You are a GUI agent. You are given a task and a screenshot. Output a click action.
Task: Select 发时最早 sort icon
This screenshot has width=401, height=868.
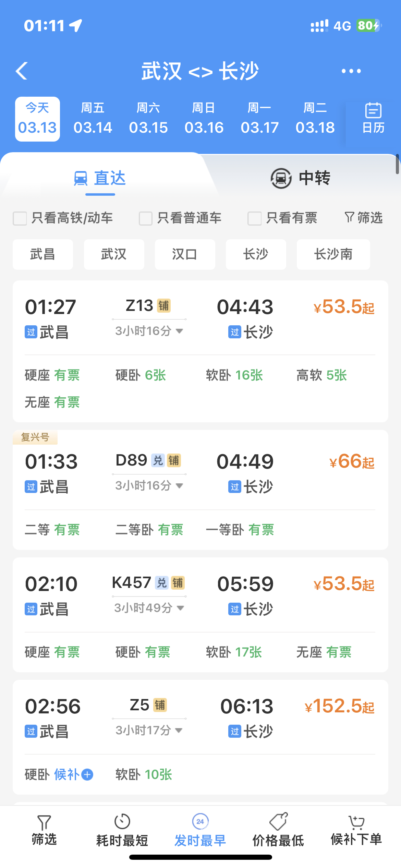(x=200, y=821)
